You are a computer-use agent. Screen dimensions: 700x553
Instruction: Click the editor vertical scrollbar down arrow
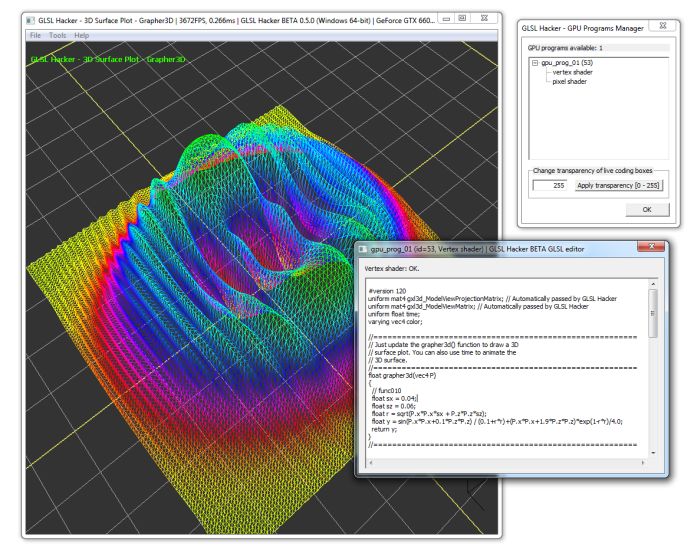pyautogui.click(x=653, y=453)
